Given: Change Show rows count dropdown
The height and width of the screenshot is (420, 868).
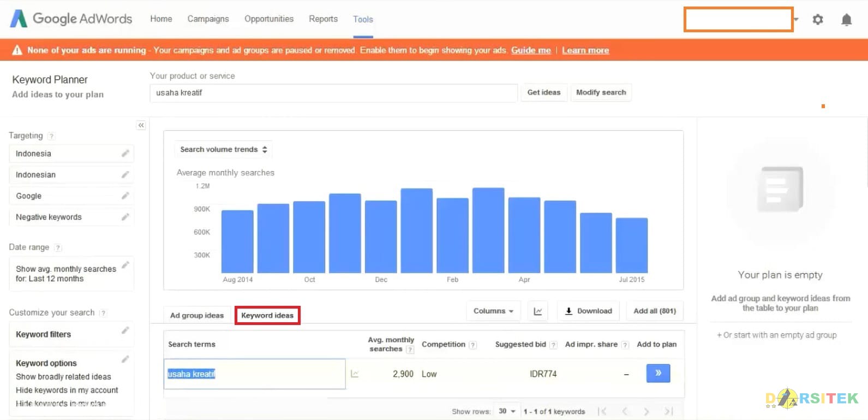Looking at the screenshot, I should [506, 411].
